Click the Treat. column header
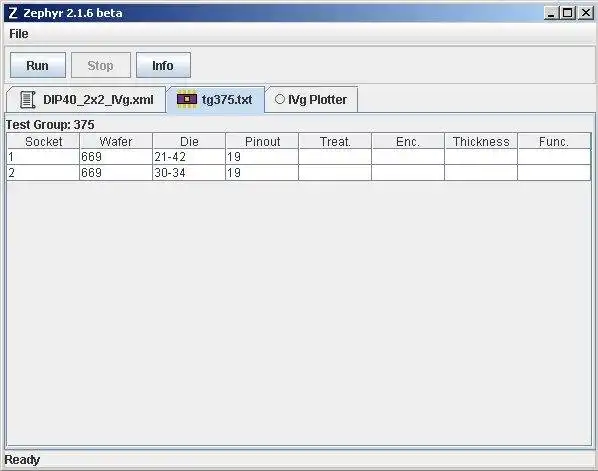This screenshot has height=471, width=598. tap(335, 141)
